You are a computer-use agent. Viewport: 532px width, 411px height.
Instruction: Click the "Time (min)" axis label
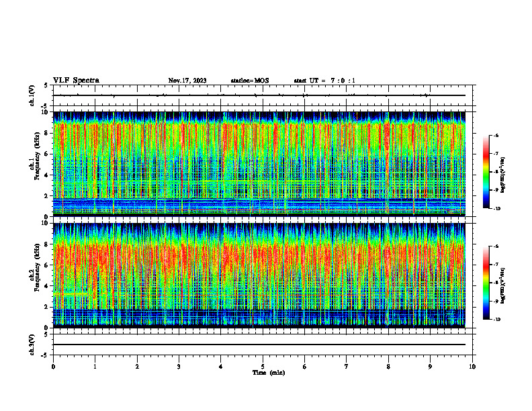pyautogui.click(x=269, y=373)
